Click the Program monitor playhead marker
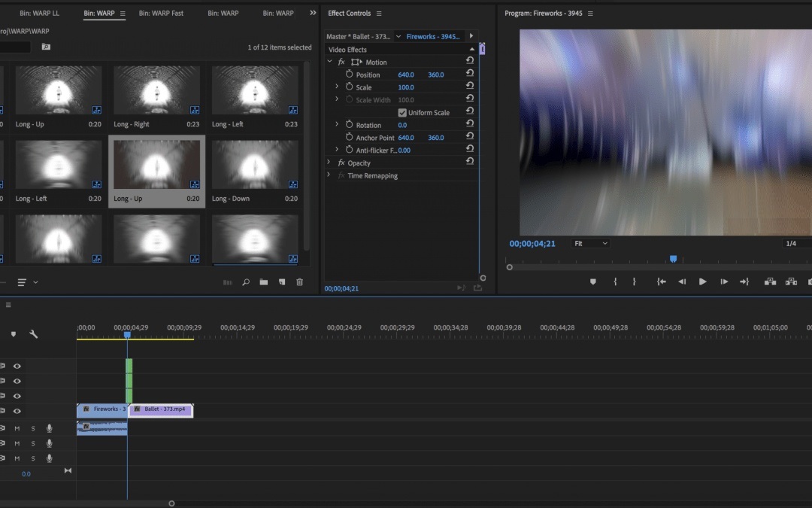 coord(673,259)
